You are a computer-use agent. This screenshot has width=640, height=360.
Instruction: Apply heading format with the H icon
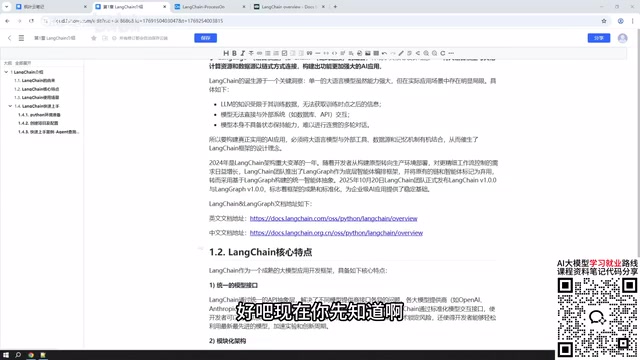(x=226, y=53)
